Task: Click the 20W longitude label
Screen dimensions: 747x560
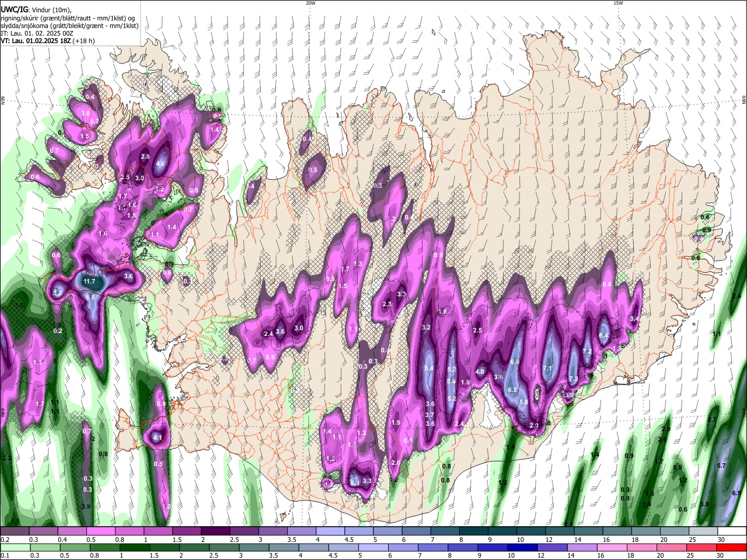Action: coord(310,3)
